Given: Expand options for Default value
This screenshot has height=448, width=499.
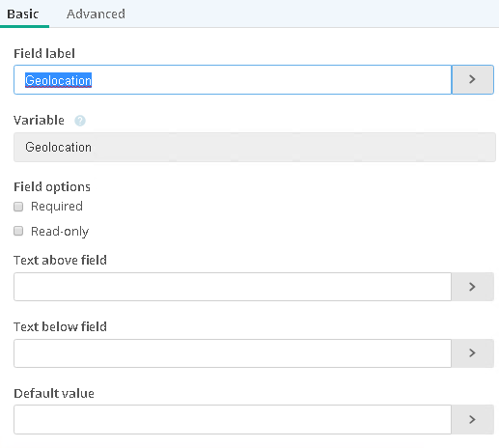Looking at the screenshot, I should (x=472, y=419).
